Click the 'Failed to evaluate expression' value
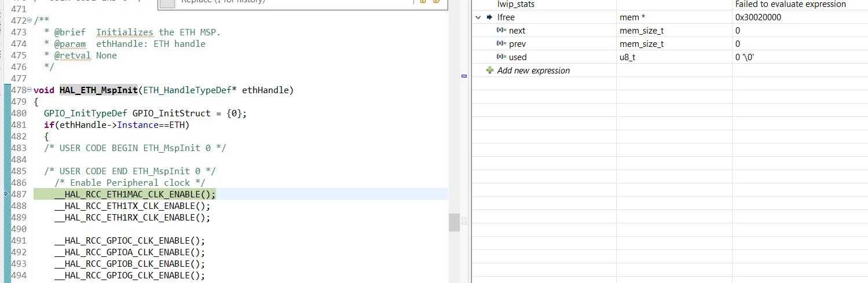The height and width of the screenshot is (283, 868). [790, 5]
